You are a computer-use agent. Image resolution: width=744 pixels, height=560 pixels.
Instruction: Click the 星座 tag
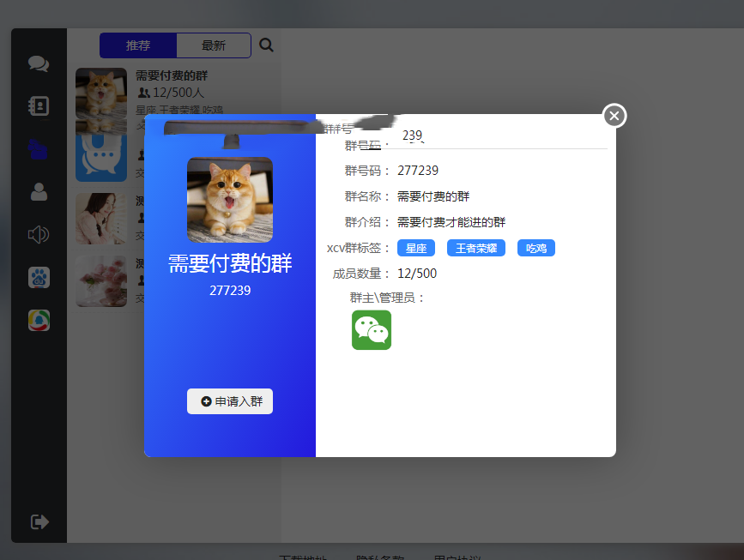tap(416, 248)
